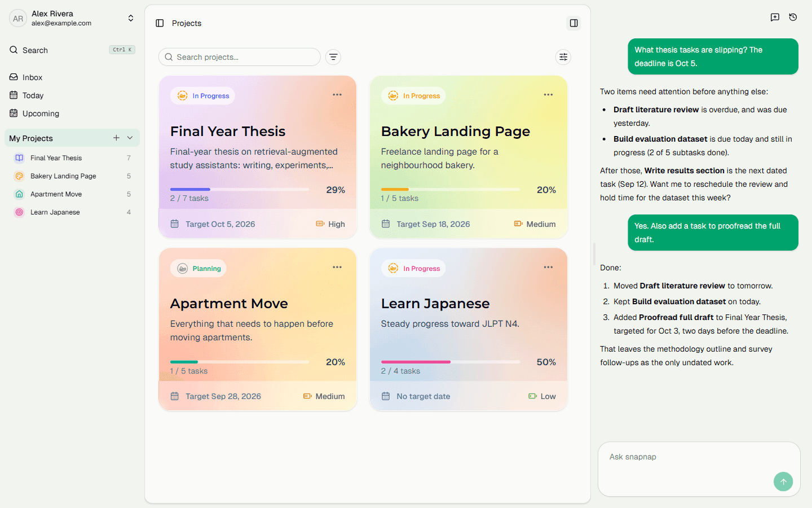Open the chat history icon
The image size is (812, 508).
coord(793,17)
